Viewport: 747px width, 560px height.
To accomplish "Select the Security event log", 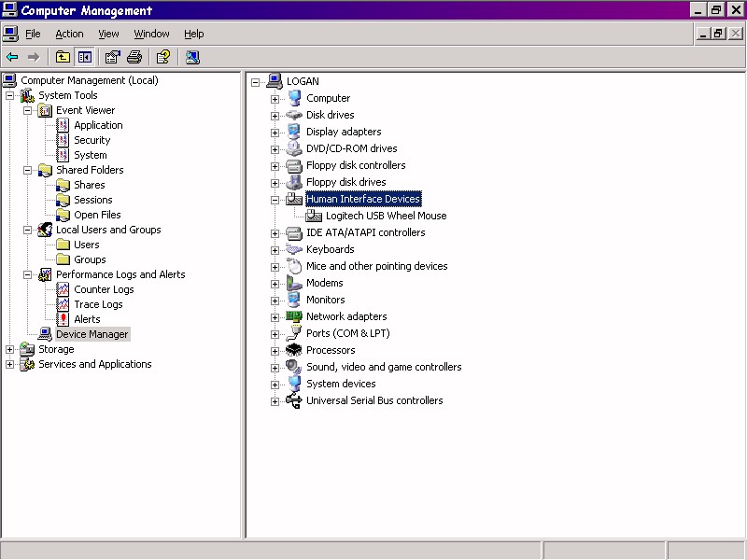I will [x=92, y=140].
